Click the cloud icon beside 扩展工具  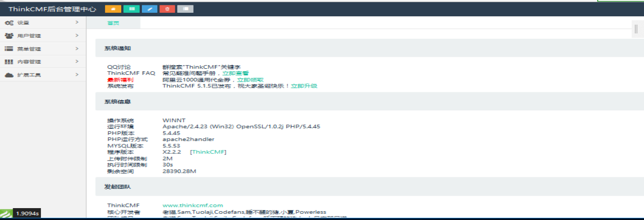(x=9, y=75)
